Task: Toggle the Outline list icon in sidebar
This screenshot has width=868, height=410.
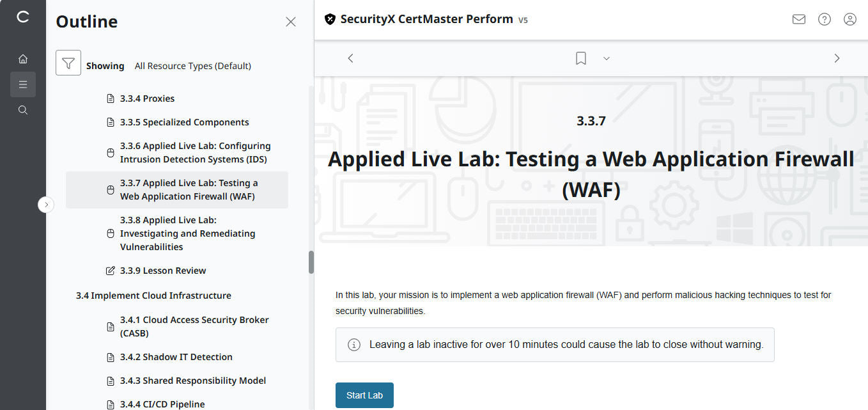Action: point(23,84)
